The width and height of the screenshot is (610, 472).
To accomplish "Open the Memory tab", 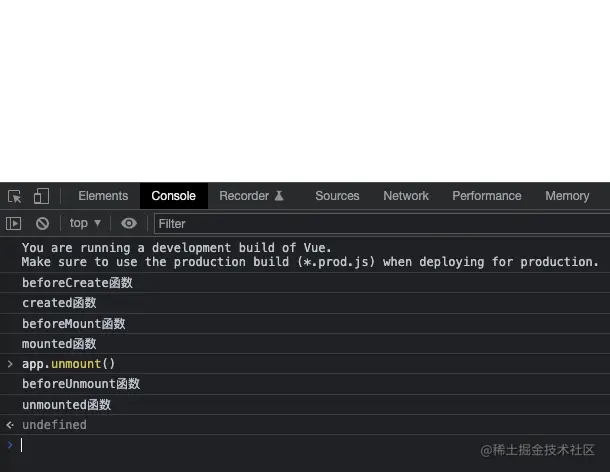I will tap(567, 196).
